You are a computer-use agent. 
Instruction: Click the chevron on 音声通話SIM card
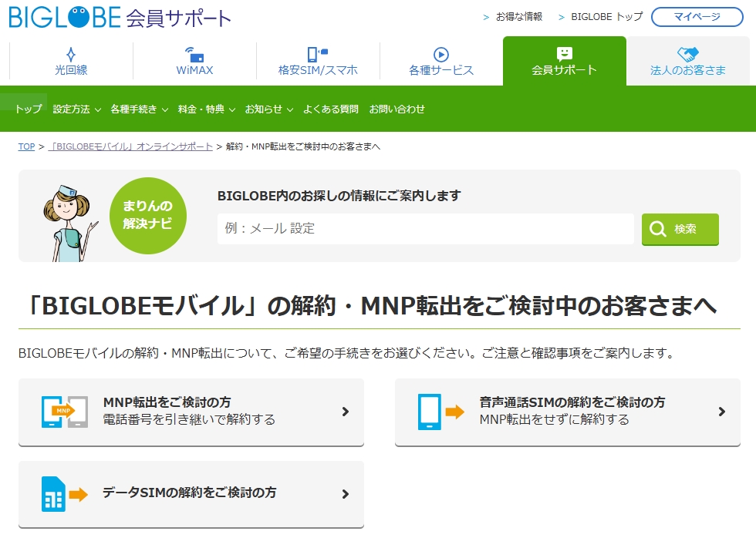tap(721, 412)
